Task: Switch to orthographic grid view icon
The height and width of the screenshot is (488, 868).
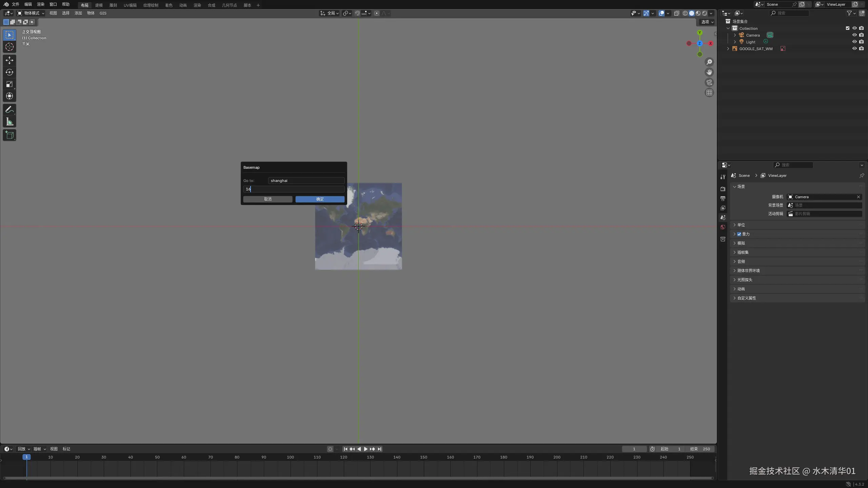Action: (x=709, y=93)
